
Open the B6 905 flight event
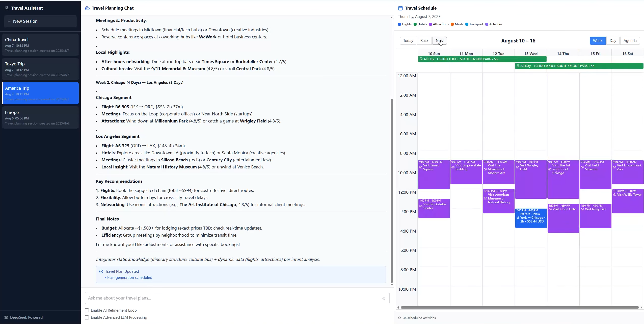click(531, 218)
